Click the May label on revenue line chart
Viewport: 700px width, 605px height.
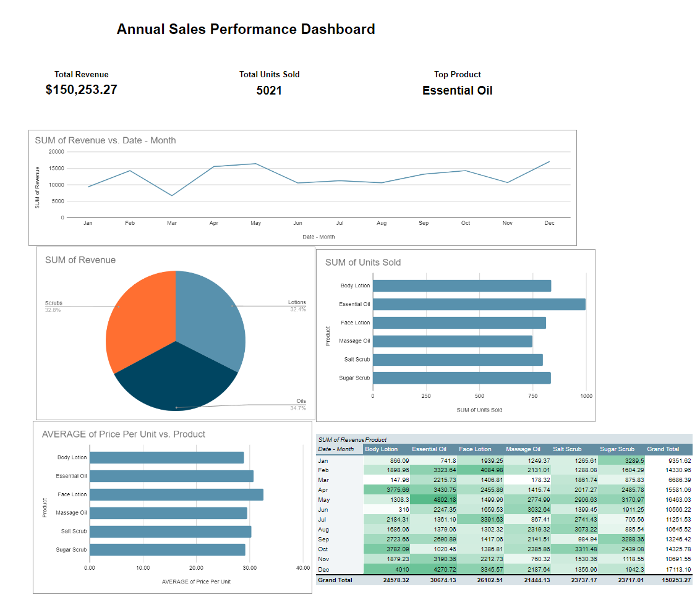[x=255, y=223]
